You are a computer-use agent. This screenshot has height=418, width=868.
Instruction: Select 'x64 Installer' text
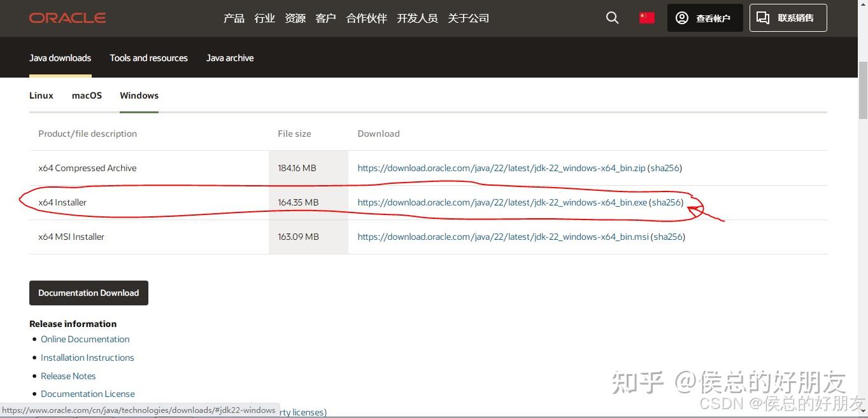[62, 202]
